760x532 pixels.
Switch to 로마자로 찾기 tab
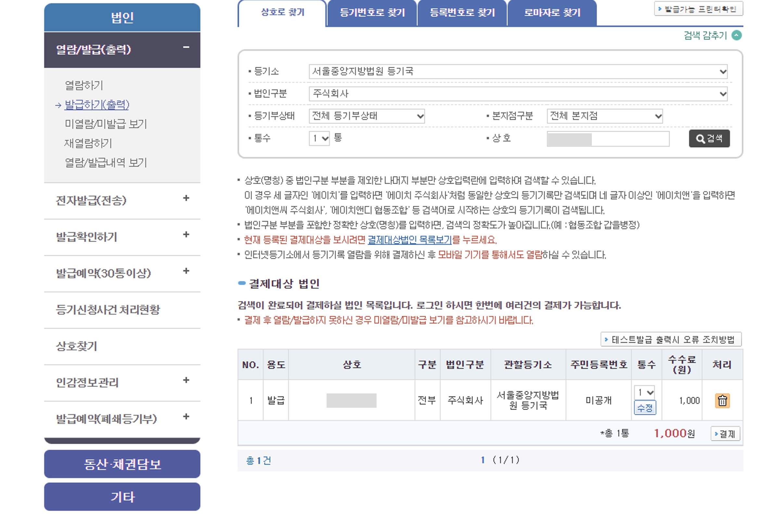click(x=552, y=13)
